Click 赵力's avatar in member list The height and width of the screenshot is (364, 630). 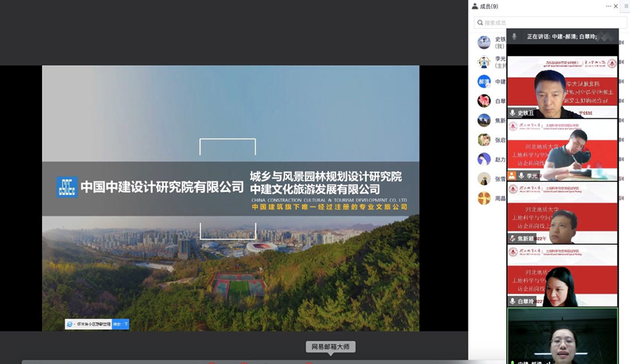[x=484, y=159]
